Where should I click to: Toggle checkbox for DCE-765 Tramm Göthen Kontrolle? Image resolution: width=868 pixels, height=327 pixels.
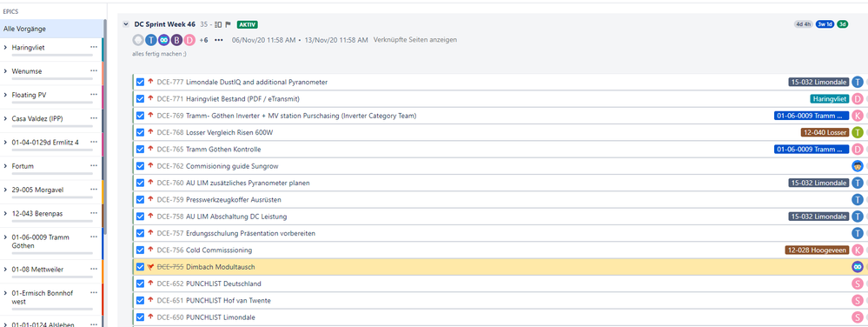(x=141, y=149)
